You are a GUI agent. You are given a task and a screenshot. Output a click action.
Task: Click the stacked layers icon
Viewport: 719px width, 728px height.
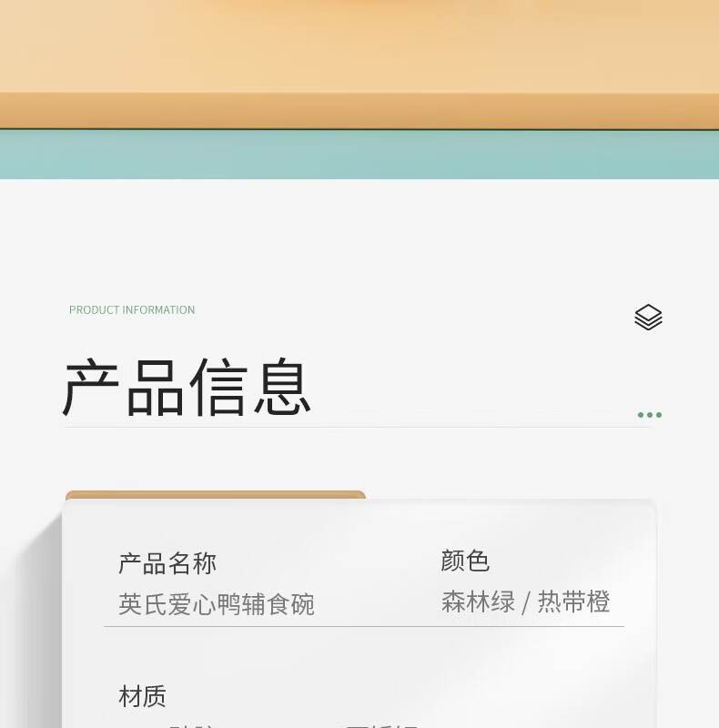(648, 318)
